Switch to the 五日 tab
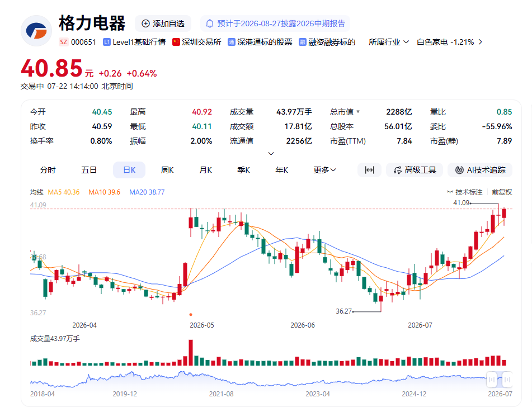532x412 pixels. point(89,170)
